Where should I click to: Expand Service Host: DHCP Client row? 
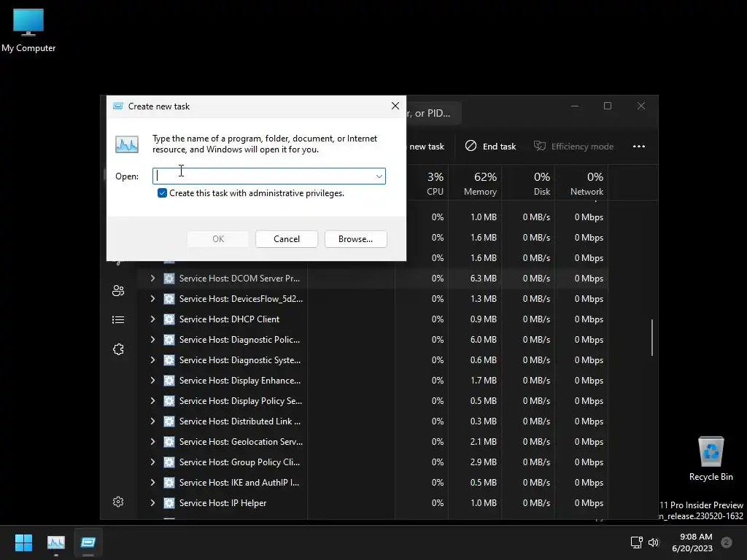152,319
